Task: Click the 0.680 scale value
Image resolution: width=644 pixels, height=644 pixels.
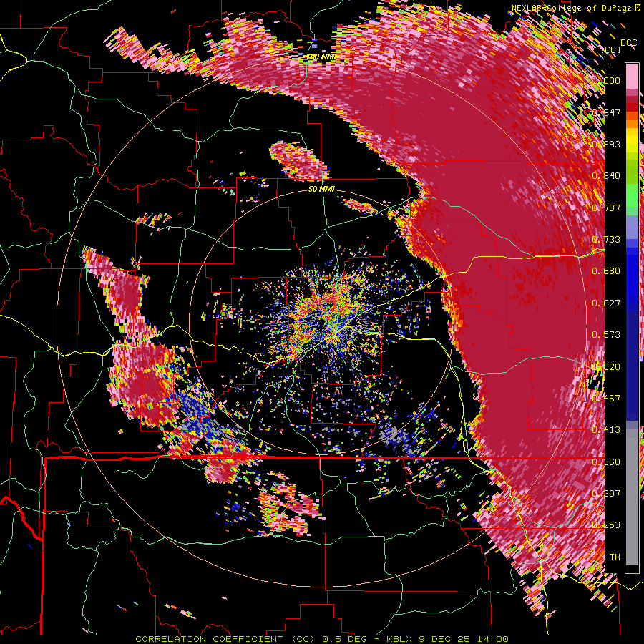Action: pyautogui.click(x=606, y=271)
